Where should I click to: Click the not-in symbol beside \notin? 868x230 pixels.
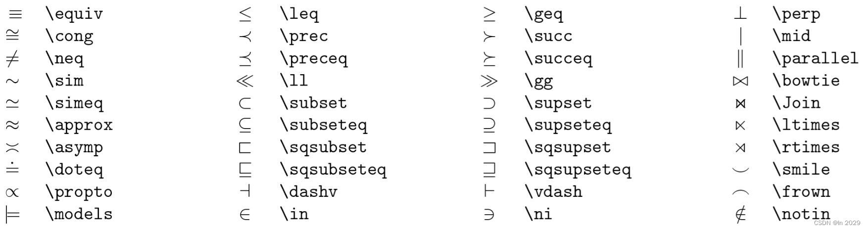coord(740,214)
